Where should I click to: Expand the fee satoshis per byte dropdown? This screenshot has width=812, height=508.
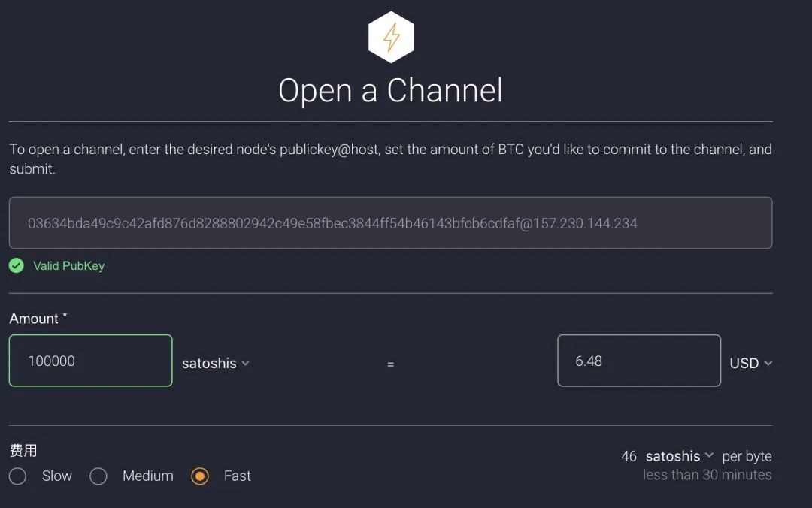[x=679, y=456]
